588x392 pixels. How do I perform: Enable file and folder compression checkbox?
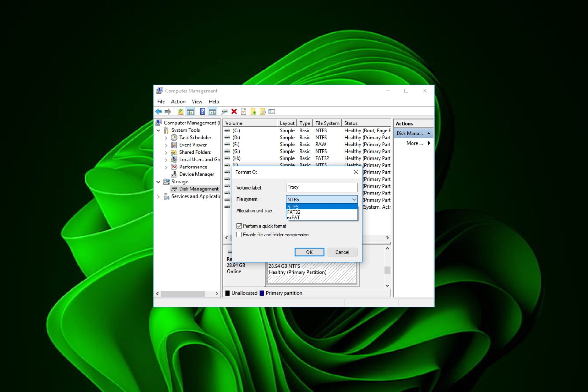[239, 235]
